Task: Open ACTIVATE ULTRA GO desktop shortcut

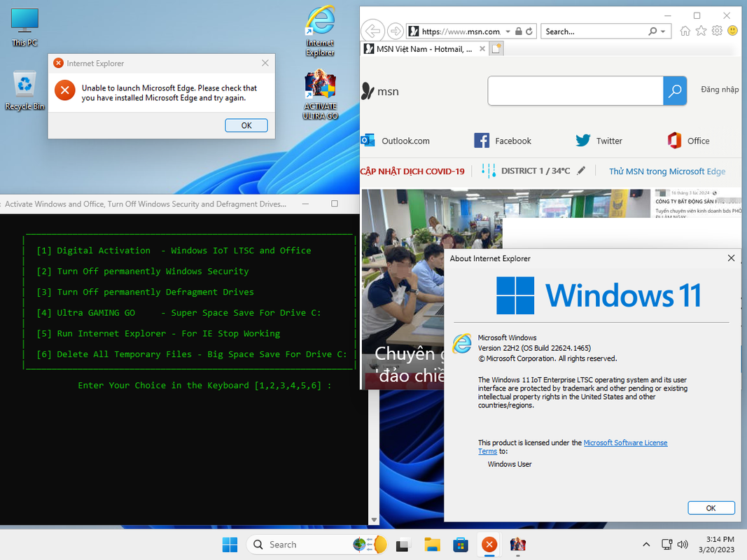Action: (320, 94)
